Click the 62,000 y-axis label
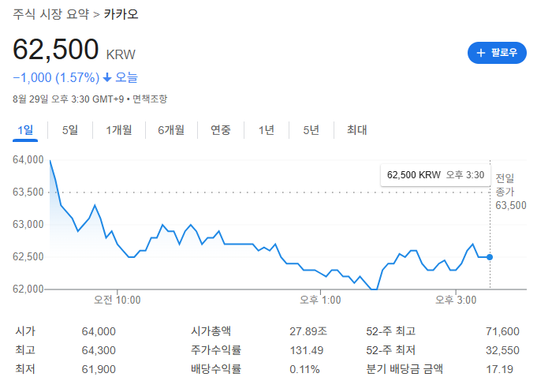 click(28, 289)
